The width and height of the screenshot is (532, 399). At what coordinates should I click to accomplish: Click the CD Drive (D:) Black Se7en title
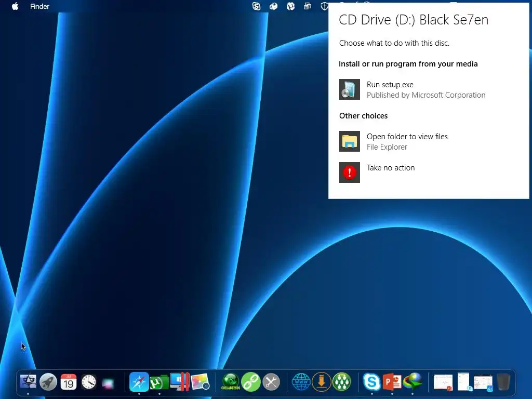414,20
